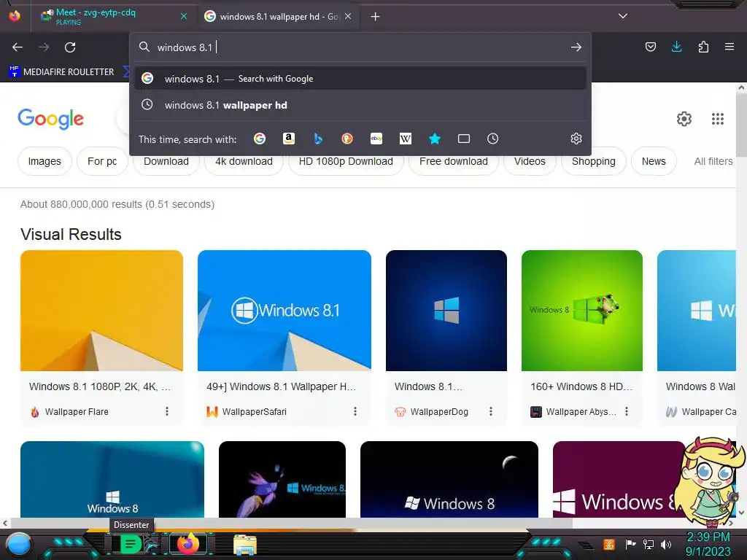Search this time with Wikipedia icon
Viewport: 747px width, 560px height.
(406, 139)
